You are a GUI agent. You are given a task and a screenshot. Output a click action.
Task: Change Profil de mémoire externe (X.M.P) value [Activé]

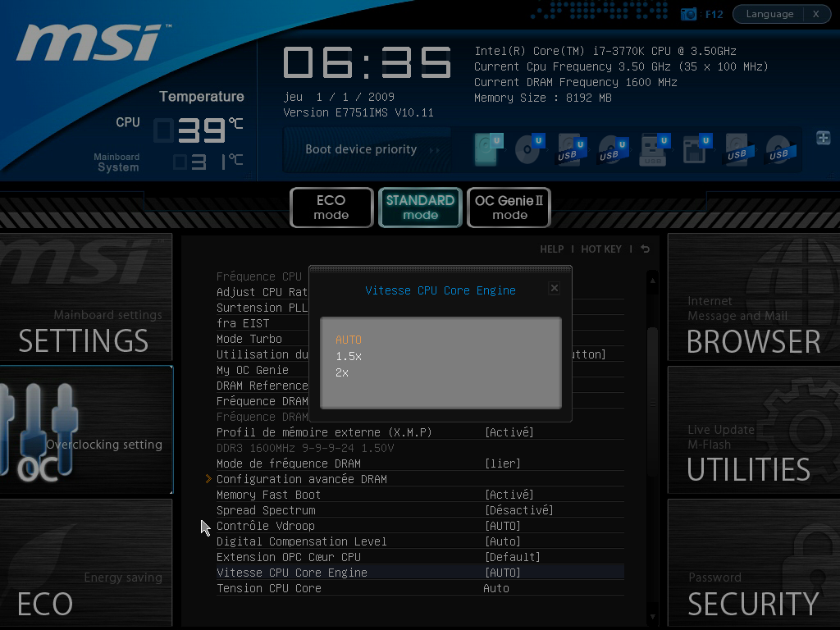(x=509, y=432)
